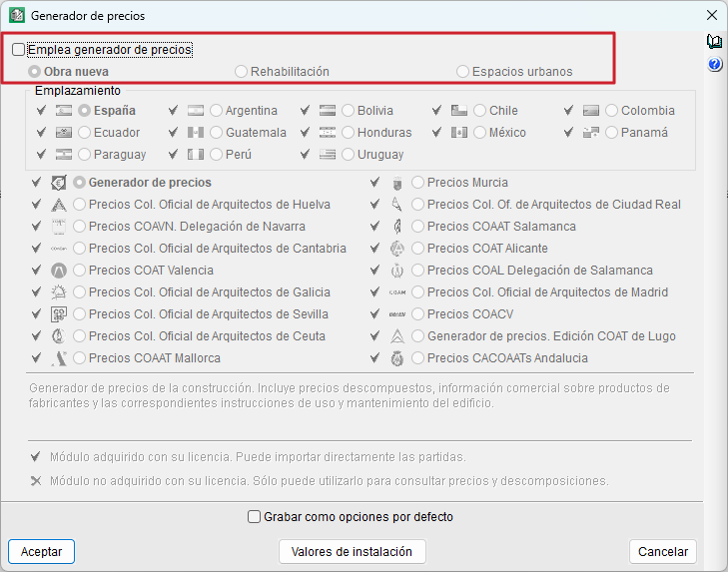Click the Valores de instalación button
The height and width of the screenshot is (572, 728).
tap(352, 551)
